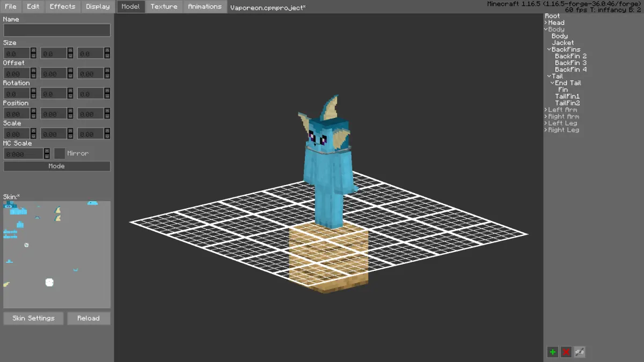Click the skin texture preview

tap(57, 255)
